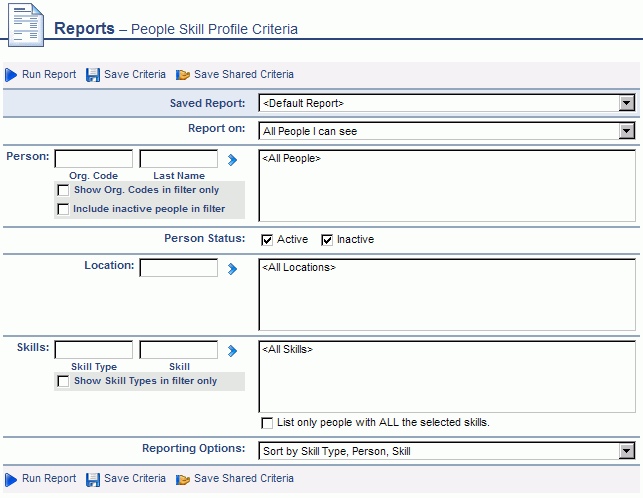Click the bottom Run Report play icon
643x498 pixels.
click(11, 479)
